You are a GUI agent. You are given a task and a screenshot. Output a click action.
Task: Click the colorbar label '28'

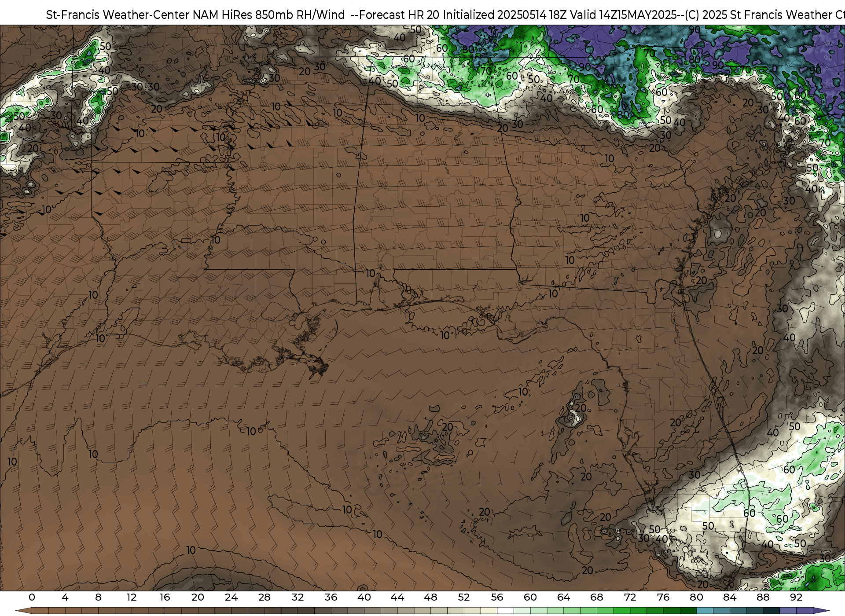coord(265,597)
